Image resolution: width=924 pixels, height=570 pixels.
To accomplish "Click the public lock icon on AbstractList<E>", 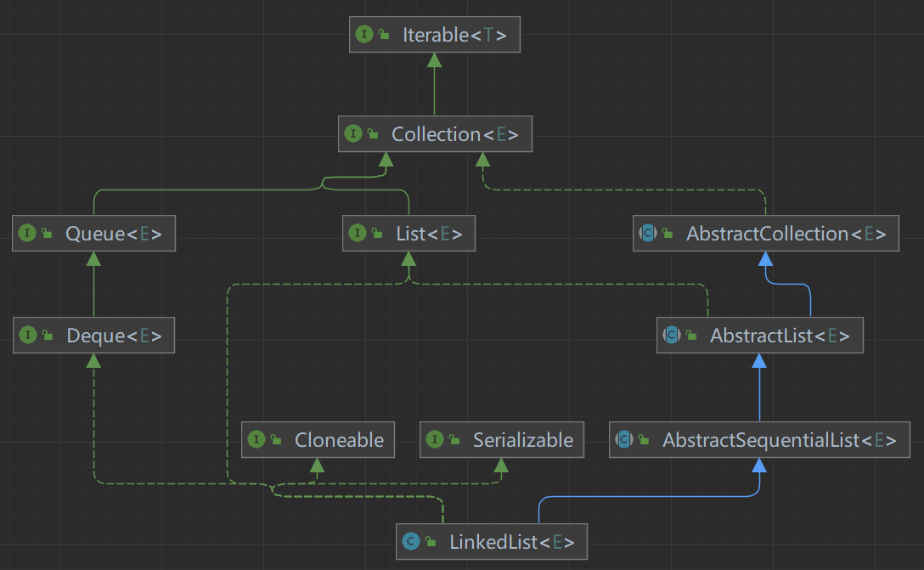I will pos(692,336).
